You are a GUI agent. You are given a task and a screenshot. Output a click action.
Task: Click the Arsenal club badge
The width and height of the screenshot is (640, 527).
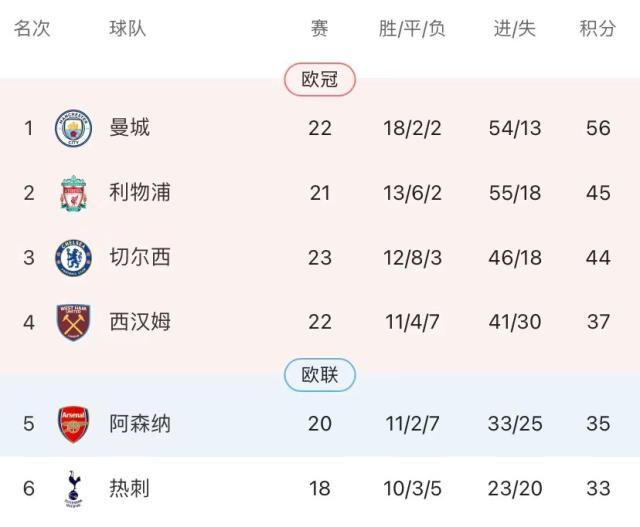(x=73, y=424)
